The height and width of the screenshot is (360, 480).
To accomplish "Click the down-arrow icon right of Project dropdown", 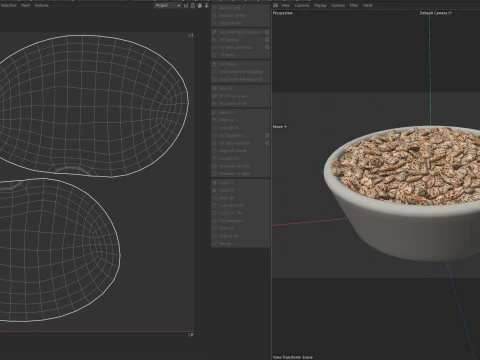I will pyautogui.click(x=206, y=5).
